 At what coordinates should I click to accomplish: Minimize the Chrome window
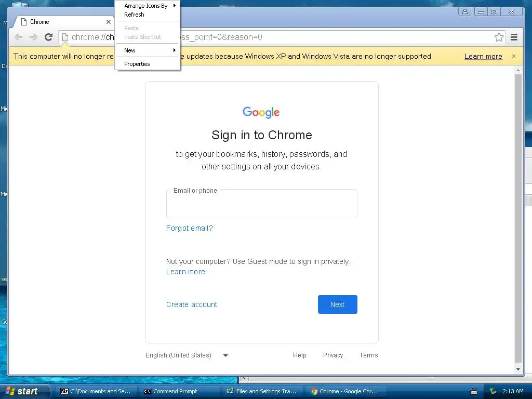pyautogui.click(x=481, y=11)
